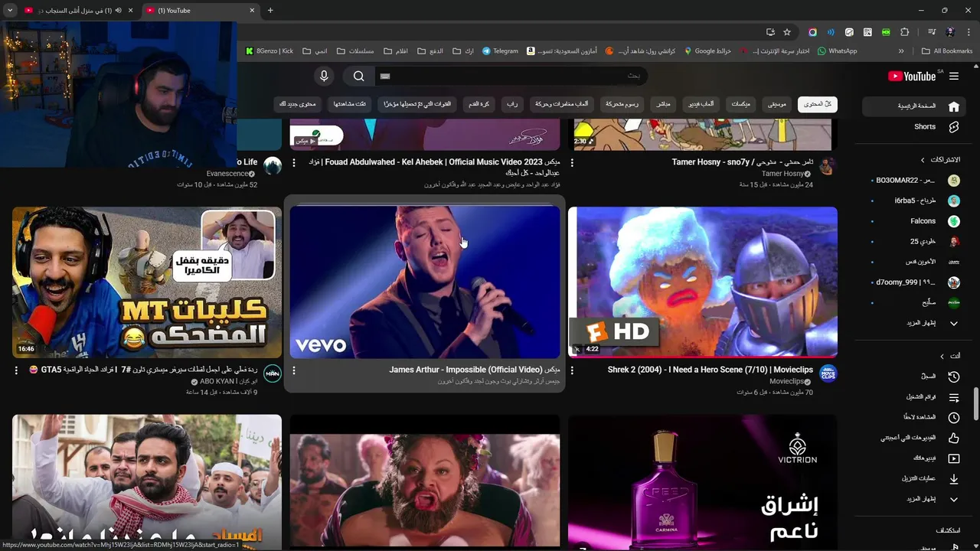Open the Chrome profile avatar
The image size is (980, 551).
pos(950,32)
